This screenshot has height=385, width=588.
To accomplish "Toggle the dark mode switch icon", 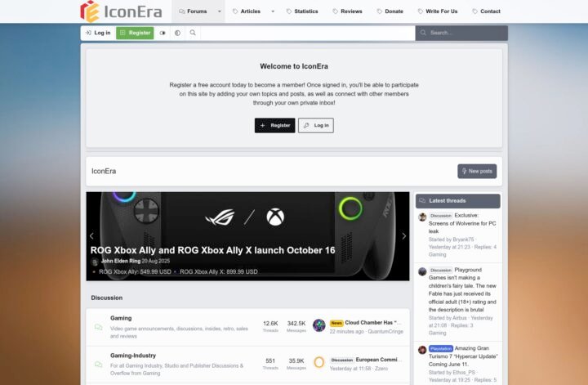I will [163, 33].
